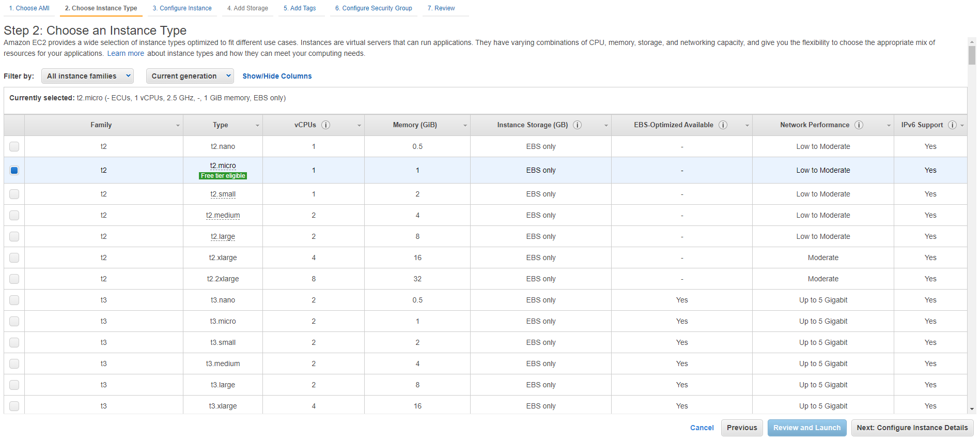Click the Cancel link

(702, 428)
